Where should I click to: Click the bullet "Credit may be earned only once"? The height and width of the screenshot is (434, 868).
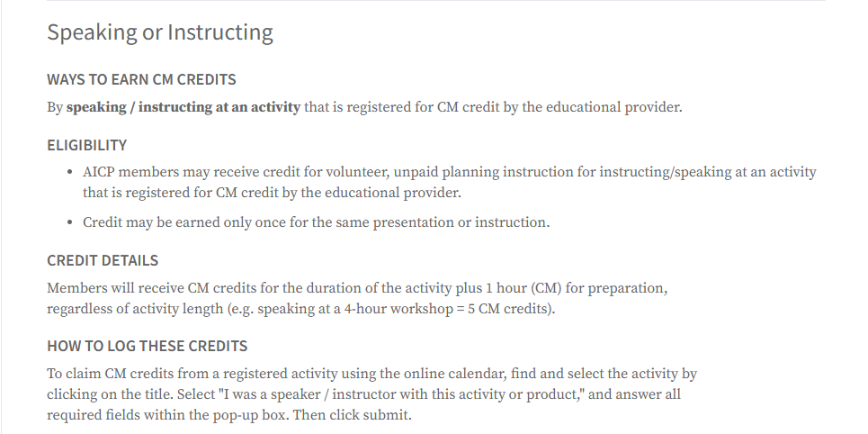click(x=316, y=222)
